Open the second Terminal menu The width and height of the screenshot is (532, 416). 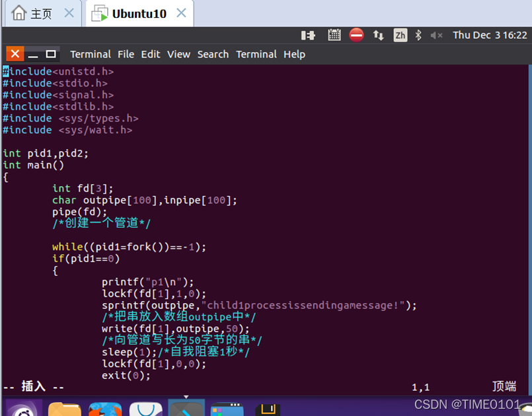(x=256, y=54)
